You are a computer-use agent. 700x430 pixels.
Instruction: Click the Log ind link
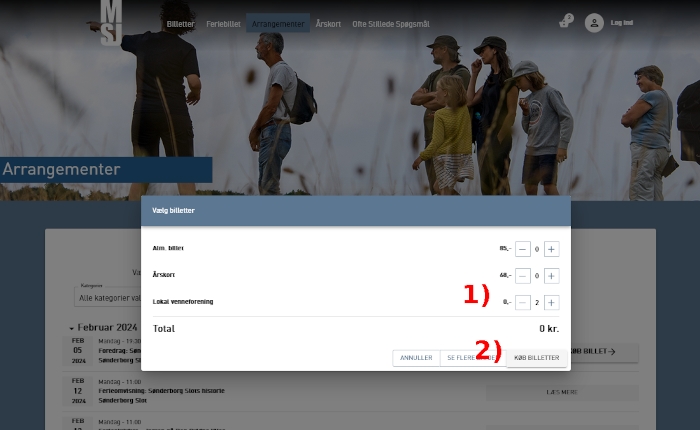click(621, 23)
